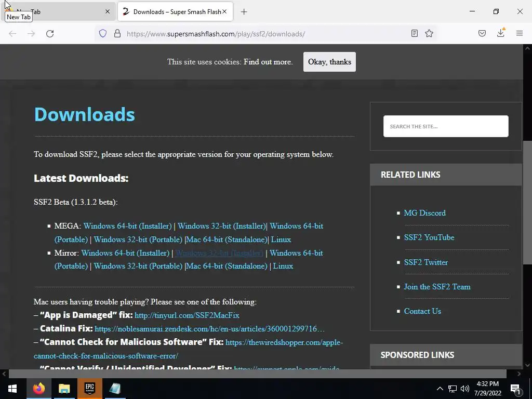Click the Search the site field
The image size is (532, 399).
pos(446,126)
